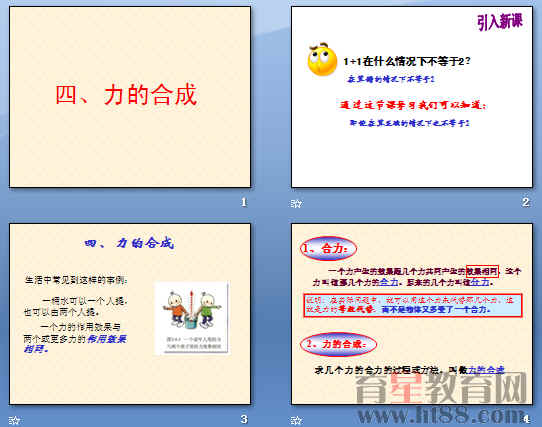Select the title slide thumbnail "四、力的合成"

pyautogui.click(x=130, y=97)
